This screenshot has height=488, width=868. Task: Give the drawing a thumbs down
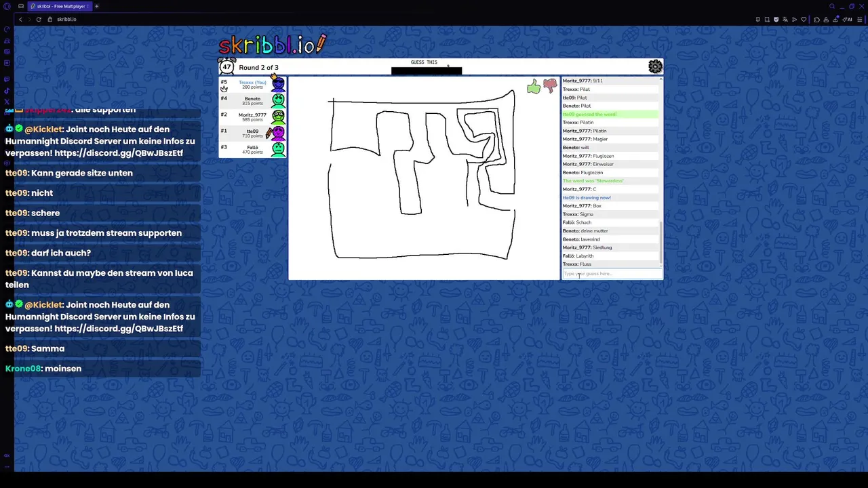coord(550,85)
